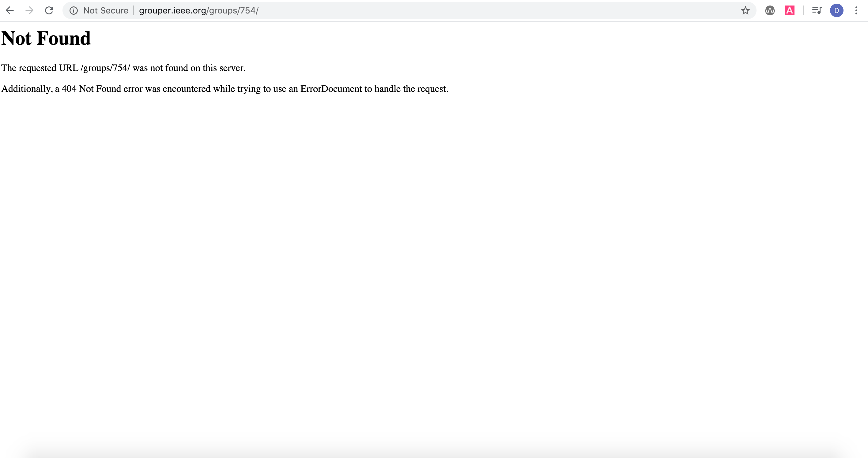Reload the current 404 page
Viewport: 868px width, 458px height.
[49, 10]
